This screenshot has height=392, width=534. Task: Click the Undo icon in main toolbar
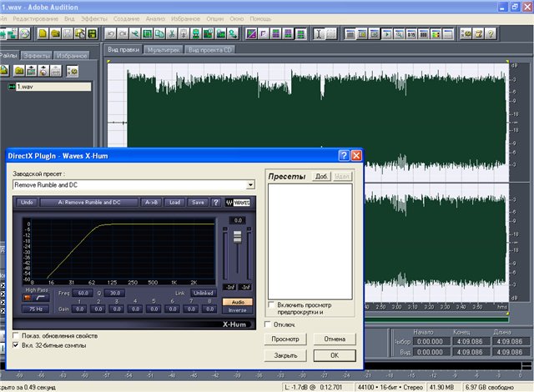pos(110,33)
